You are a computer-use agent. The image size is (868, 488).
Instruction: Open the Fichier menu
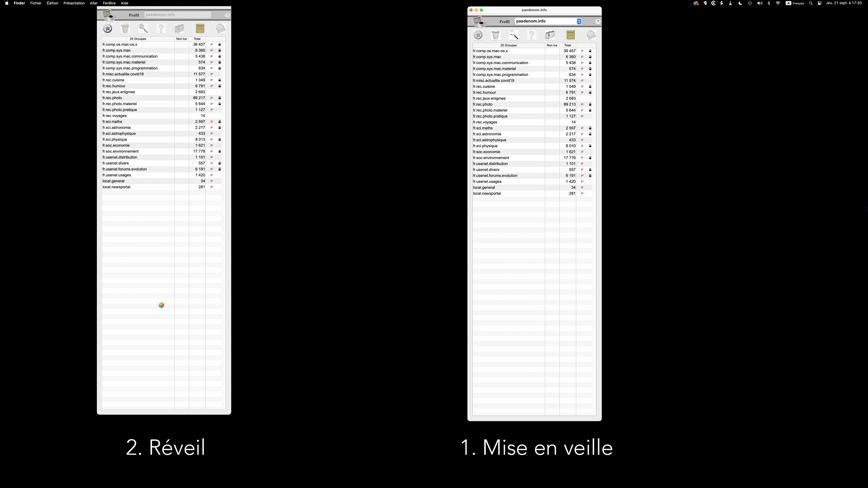[x=36, y=3]
